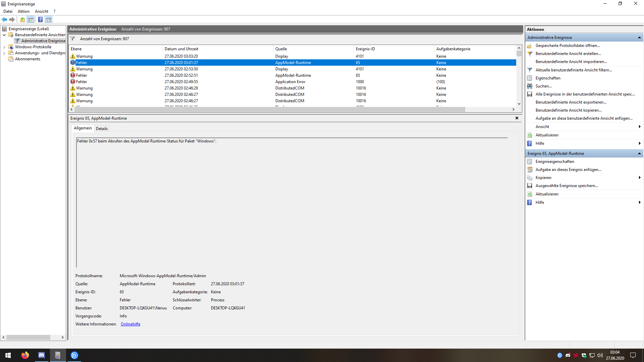Collapse the Administrative Ereignisse actions section
Viewport: 644px width, 362px height.
pos(639,38)
